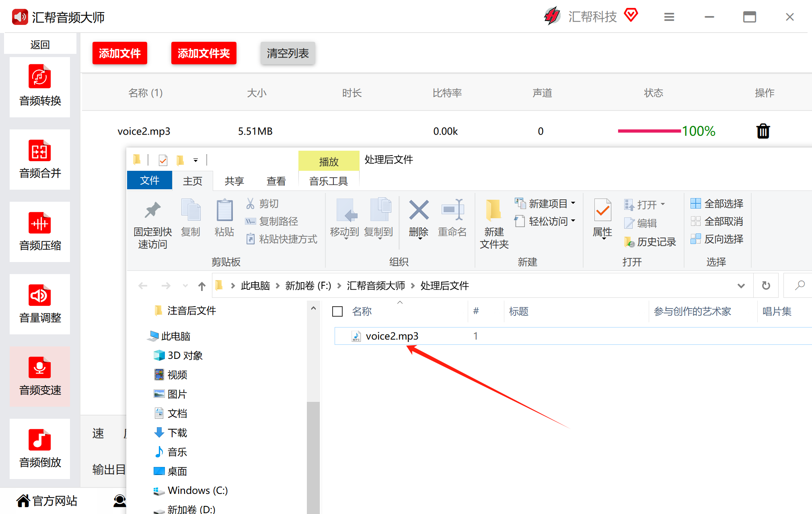Viewport: 812px width, 514px height.
Task: Click 反向选择 invert selection
Action: point(717,239)
